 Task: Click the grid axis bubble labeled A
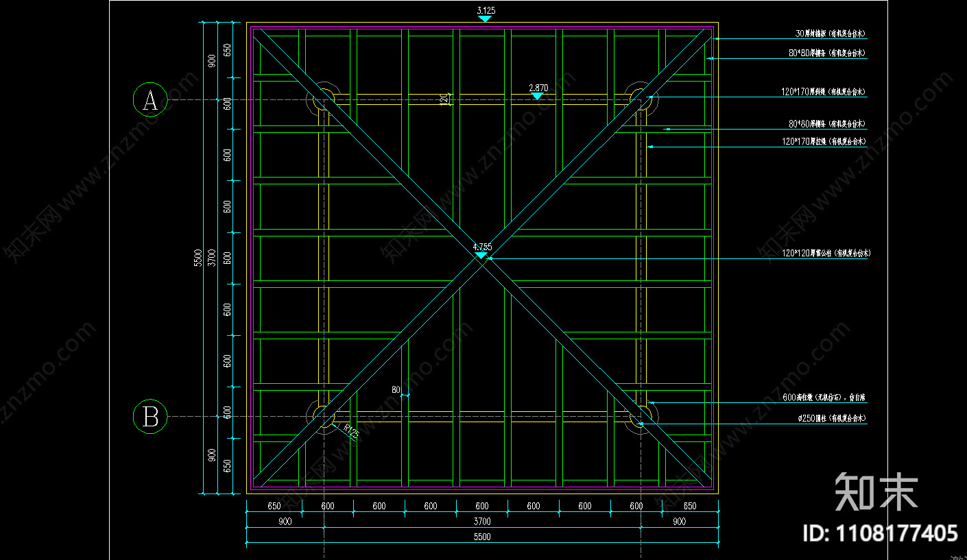tap(150, 101)
